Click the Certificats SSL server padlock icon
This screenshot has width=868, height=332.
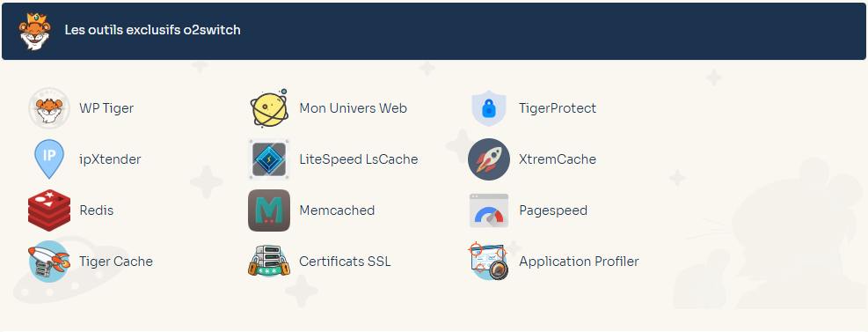click(269, 261)
